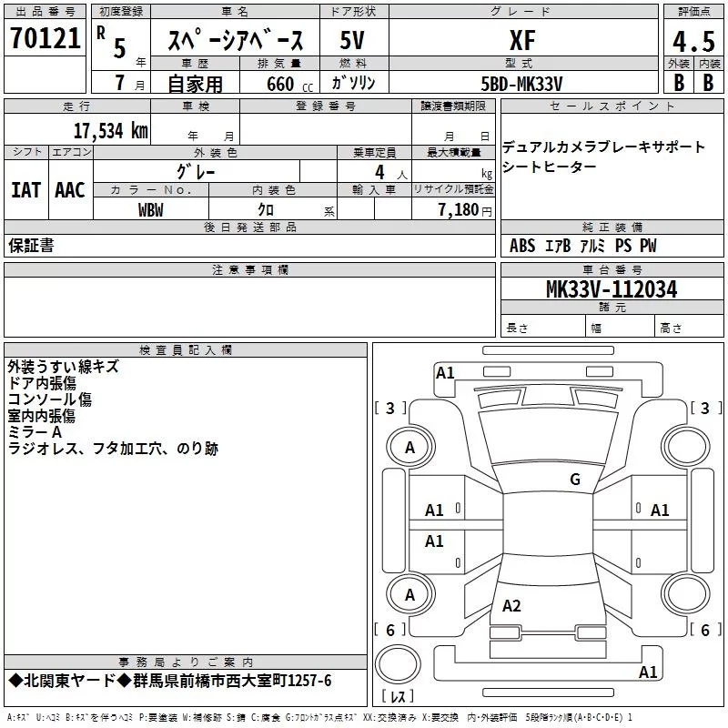Click the model code 5BD-MK33V

(521, 84)
